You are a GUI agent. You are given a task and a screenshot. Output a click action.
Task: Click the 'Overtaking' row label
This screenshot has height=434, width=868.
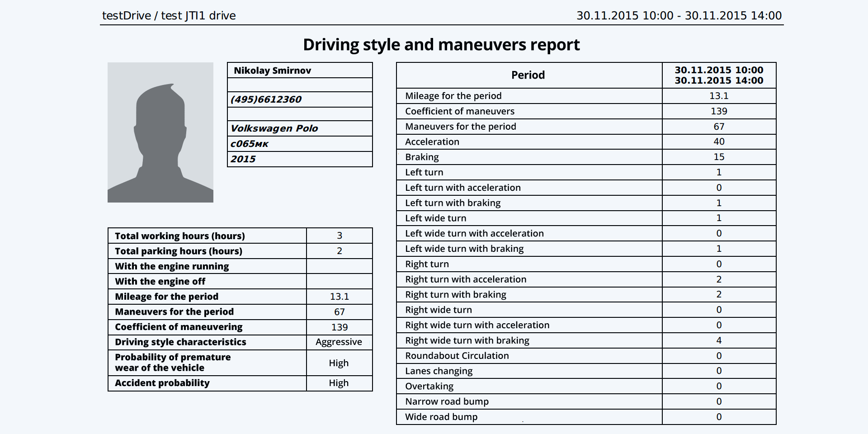429,387
